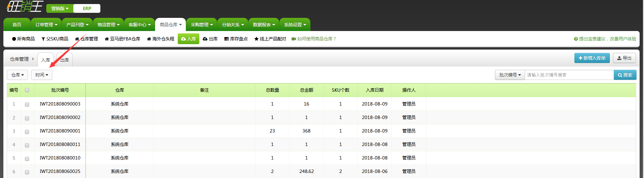Image resolution: width=644 pixels, height=178 pixels.
Task: Click 仓库管理 breadcrumb
Action: tap(19, 59)
